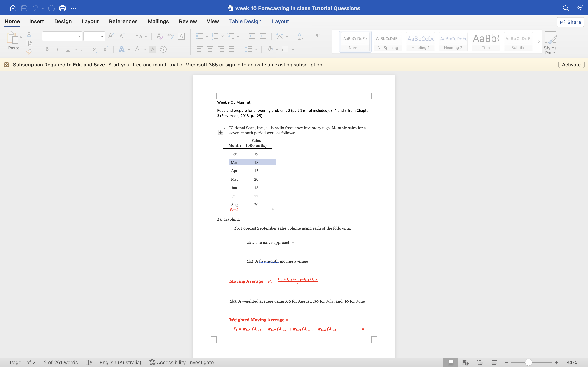The image size is (588, 367).
Task: Click the zoom slider handle
Action: (x=528, y=362)
